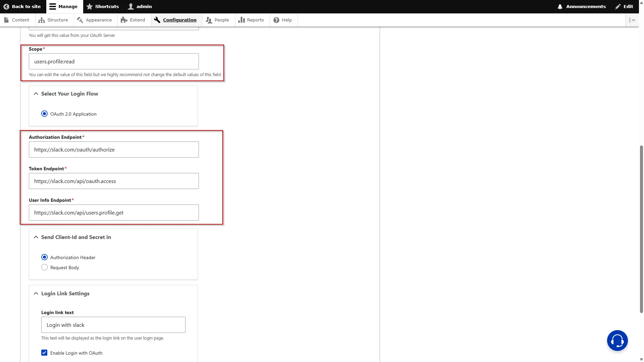Click the Help question mark icon

click(276, 20)
